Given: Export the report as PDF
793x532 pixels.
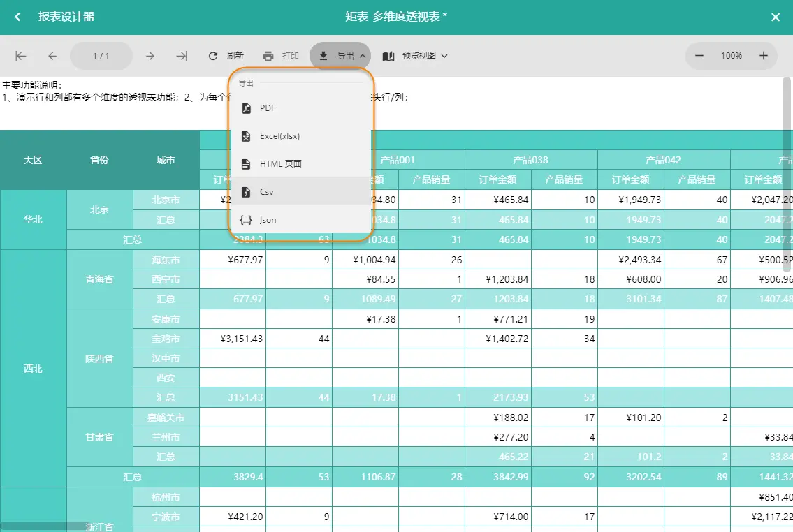Looking at the screenshot, I should [301, 108].
